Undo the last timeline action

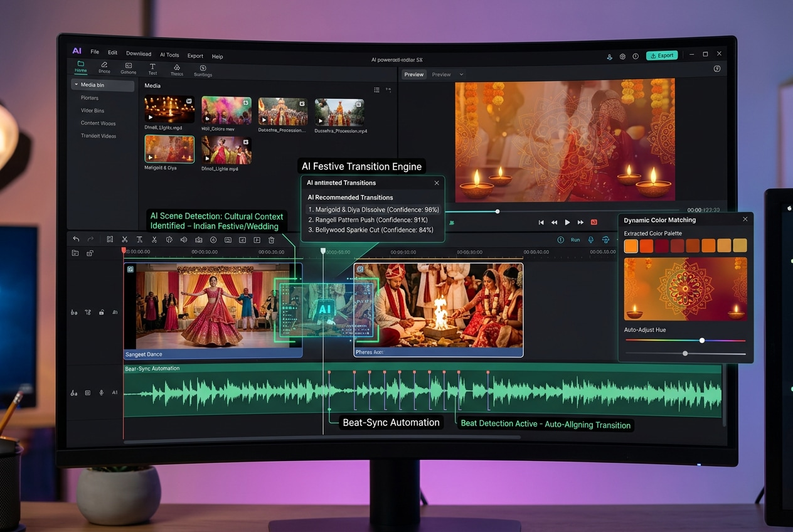click(x=76, y=239)
